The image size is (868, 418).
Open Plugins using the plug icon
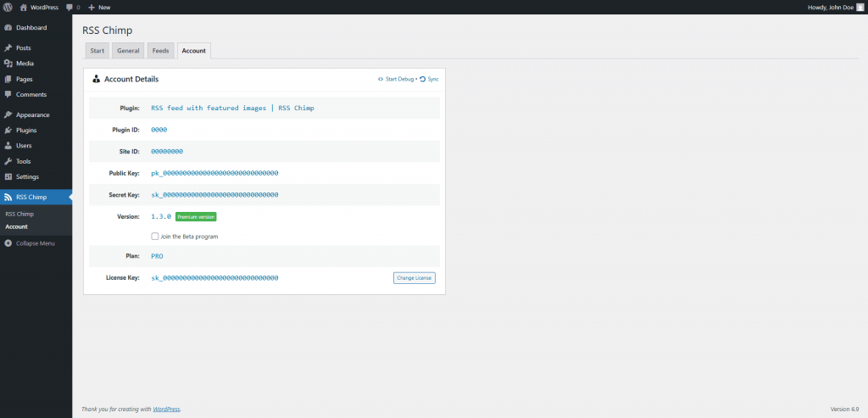click(x=8, y=131)
